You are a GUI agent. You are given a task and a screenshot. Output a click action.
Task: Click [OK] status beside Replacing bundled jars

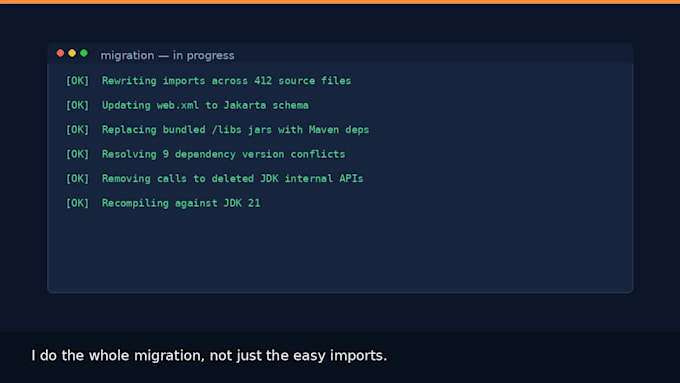tap(77, 130)
